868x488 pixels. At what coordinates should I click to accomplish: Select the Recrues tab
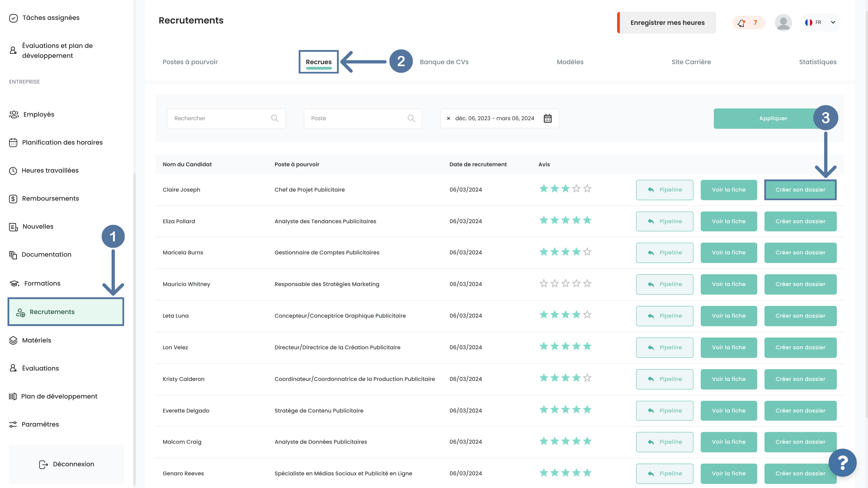(x=318, y=62)
